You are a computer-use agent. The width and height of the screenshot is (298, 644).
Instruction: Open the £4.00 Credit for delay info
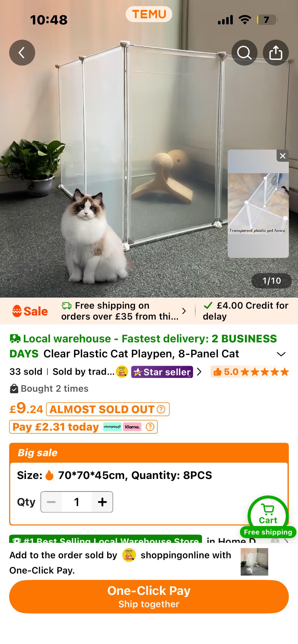pos(246,311)
